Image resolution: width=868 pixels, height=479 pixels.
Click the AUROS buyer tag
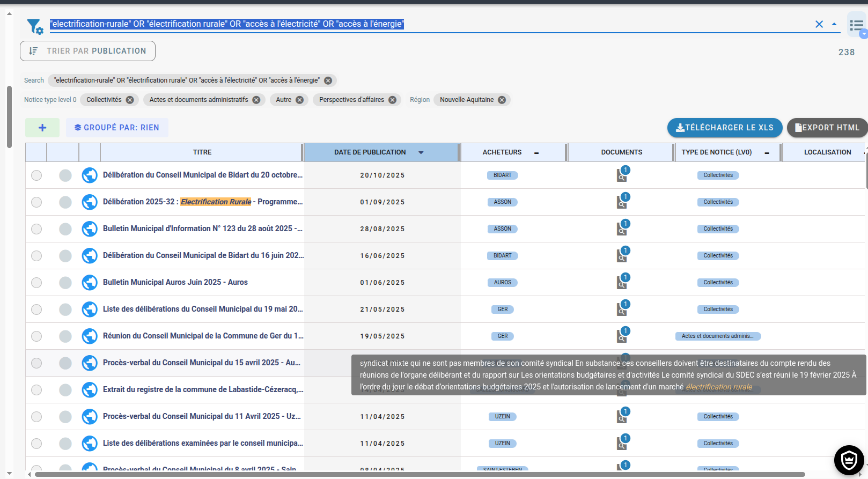click(x=502, y=283)
